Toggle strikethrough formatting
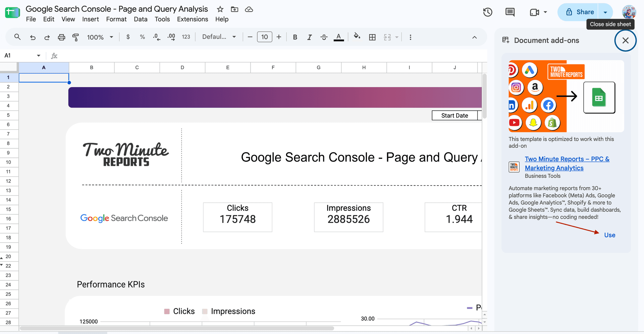644x334 pixels. click(324, 37)
